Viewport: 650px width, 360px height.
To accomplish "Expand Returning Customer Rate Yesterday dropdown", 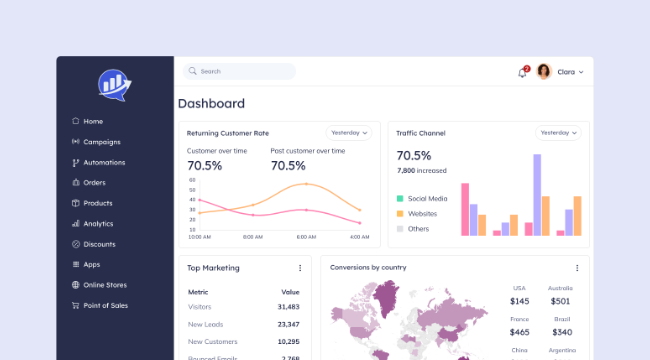I will [x=349, y=133].
